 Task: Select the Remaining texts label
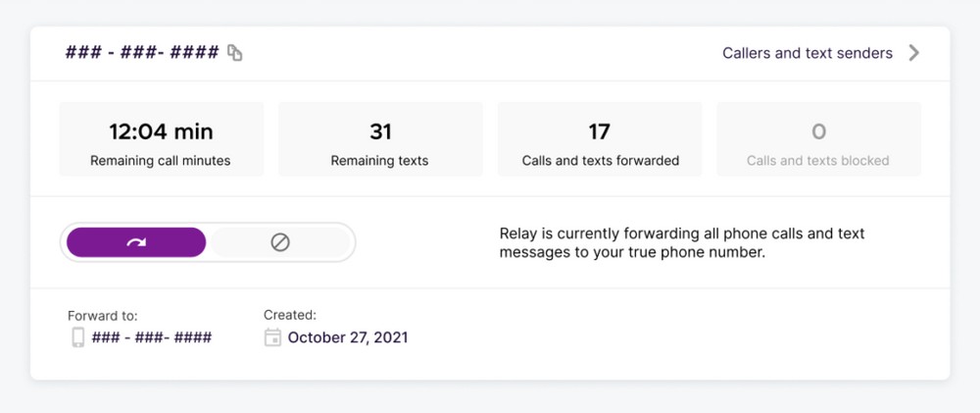[x=380, y=161]
